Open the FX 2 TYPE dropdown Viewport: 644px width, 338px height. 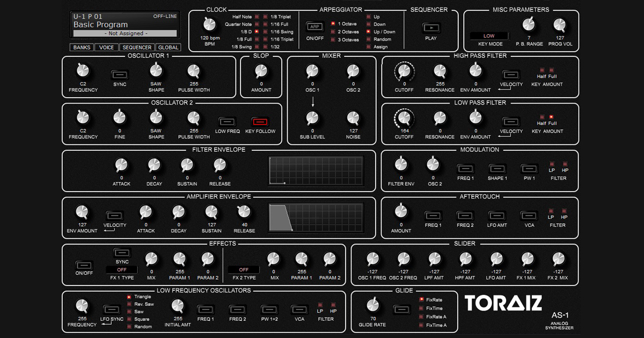click(x=244, y=269)
